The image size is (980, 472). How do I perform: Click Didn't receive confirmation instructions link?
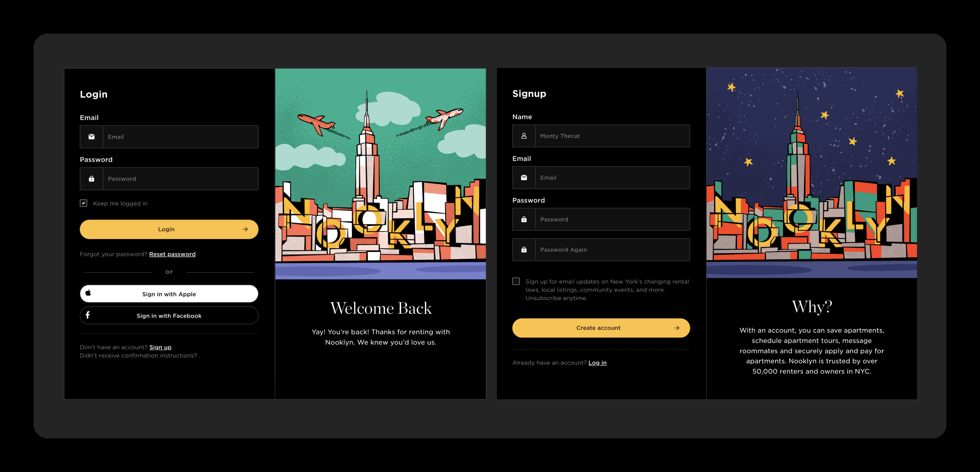click(138, 355)
